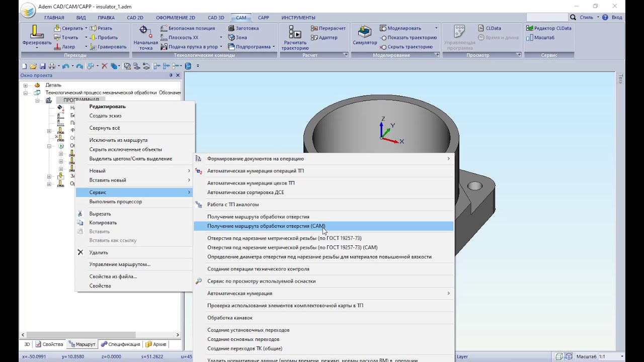Click the database cylinder toolbar icon

click(188, 66)
